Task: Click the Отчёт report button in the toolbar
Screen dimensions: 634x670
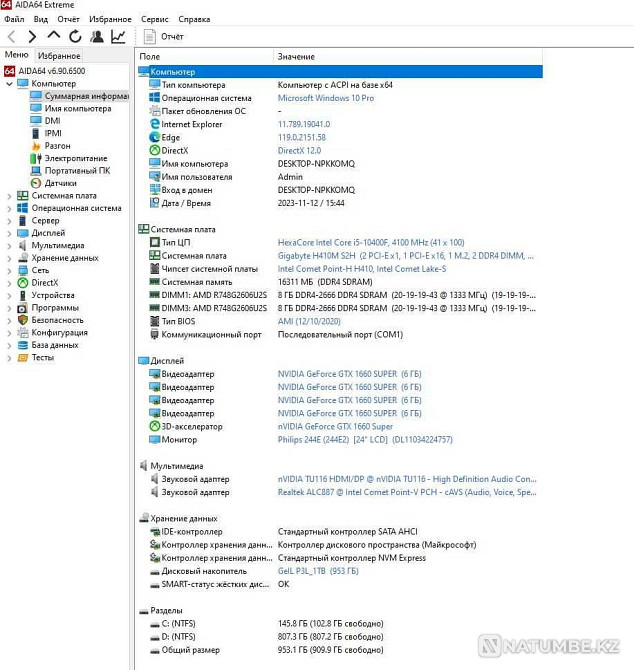Action: [164, 37]
